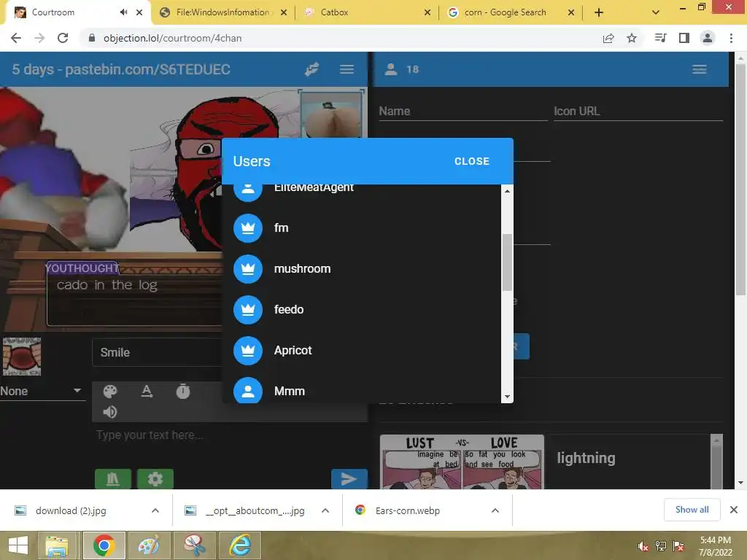This screenshot has width=747, height=560.
Task: Click the Type your text here field
Action: coord(231,435)
